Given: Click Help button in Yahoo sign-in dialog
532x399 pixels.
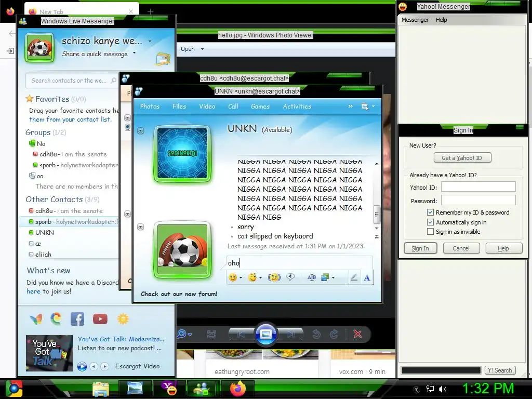Looking at the screenshot, I should point(504,248).
